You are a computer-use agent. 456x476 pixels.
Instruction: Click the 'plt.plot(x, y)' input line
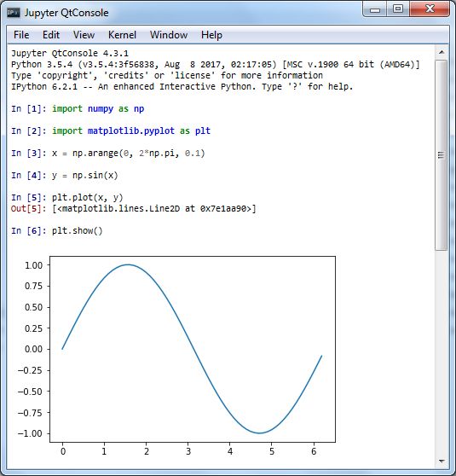tap(88, 198)
